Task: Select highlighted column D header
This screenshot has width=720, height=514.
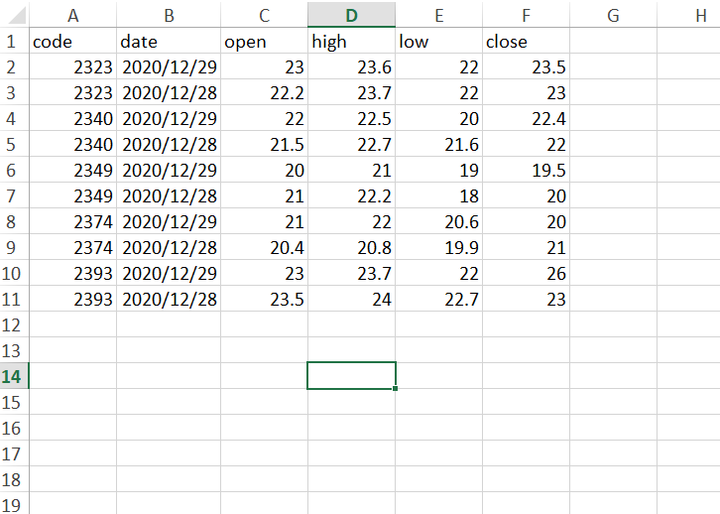Action: pyautogui.click(x=351, y=16)
